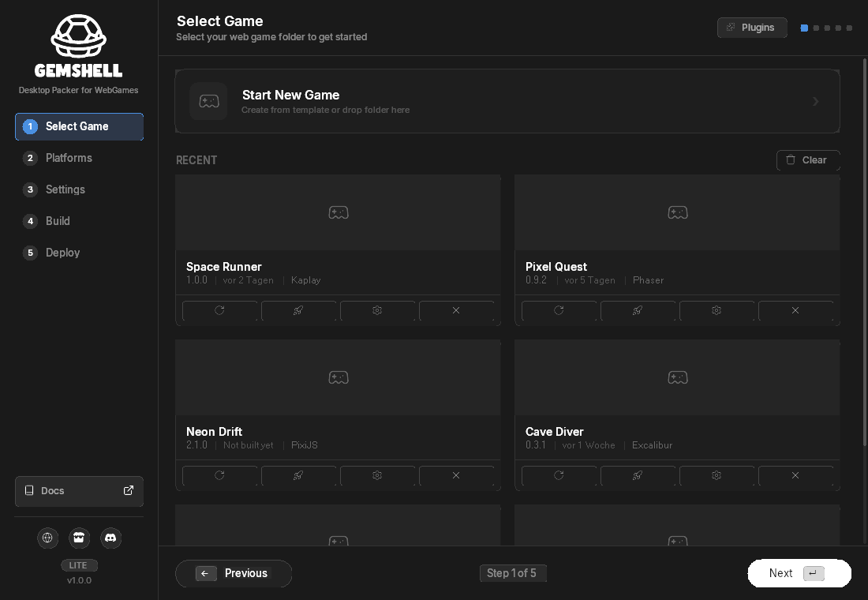Click the Space Runner title text
This screenshot has height=600, width=868.
point(223,267)
